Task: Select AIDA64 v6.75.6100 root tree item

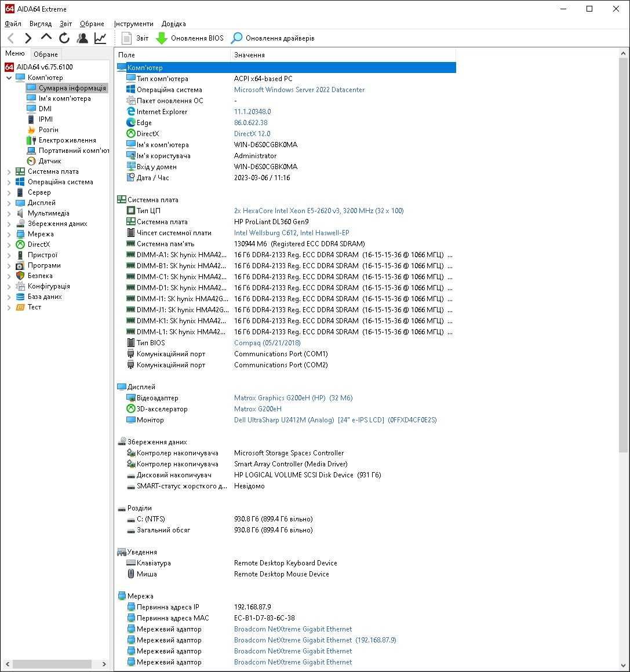Action: tap(39, 67)
